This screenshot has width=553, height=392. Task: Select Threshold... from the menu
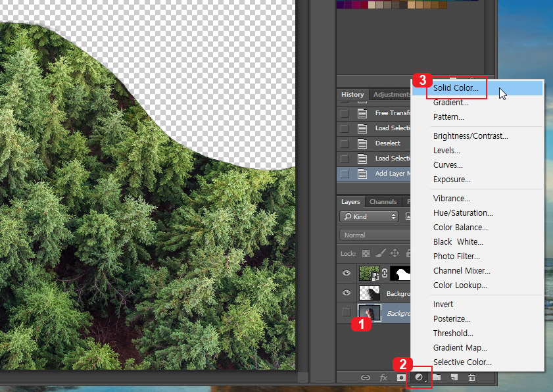click(477, 333)
